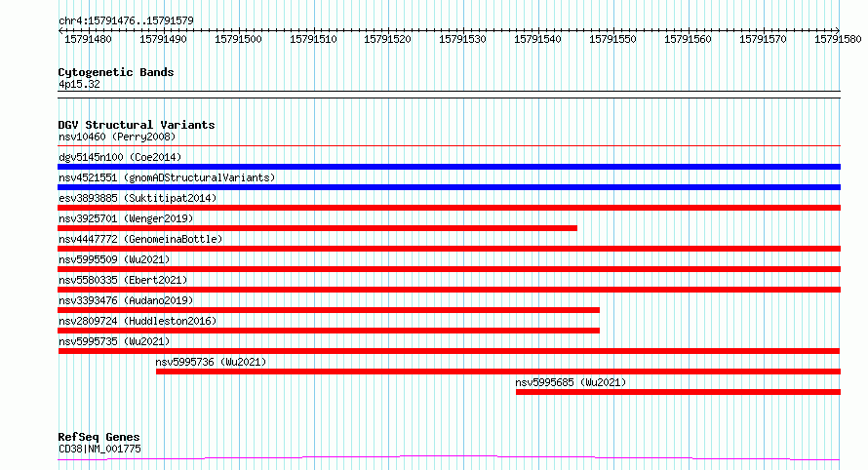Viewport: 868px width, 470px height.
Task: Click the 4p15.32 cytogenetic band bar
Action: (449, 95)
